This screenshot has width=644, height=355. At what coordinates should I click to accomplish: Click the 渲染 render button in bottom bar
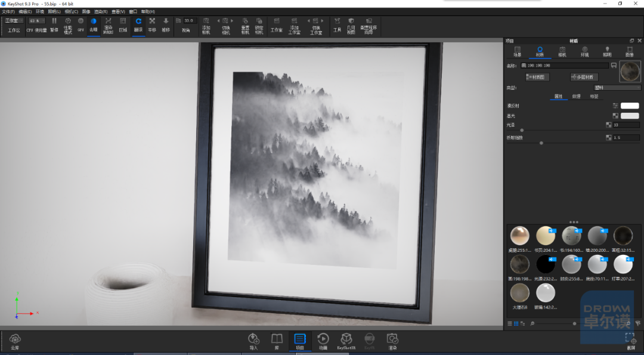[x=392, y=341]
